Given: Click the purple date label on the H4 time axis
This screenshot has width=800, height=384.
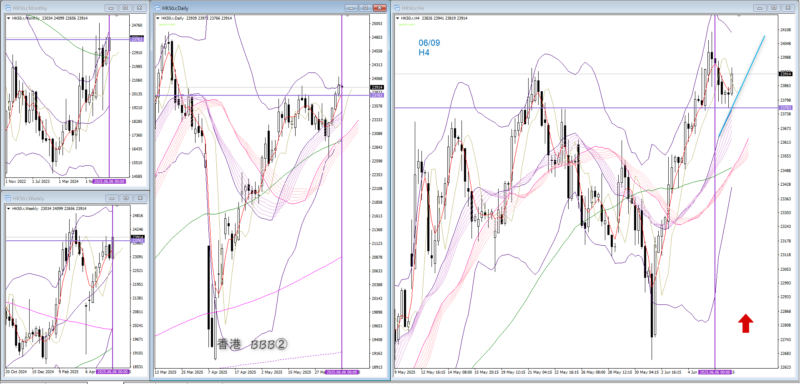Looking at the screenshot, I should pos(715,372).
